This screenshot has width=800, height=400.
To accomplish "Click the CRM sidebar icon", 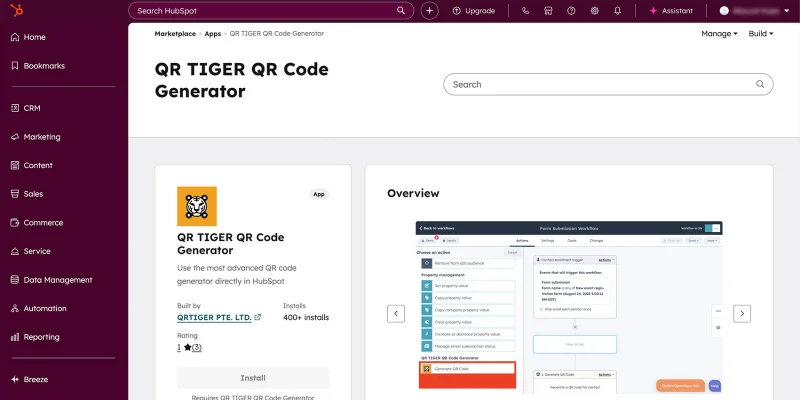I will point(15,108).
